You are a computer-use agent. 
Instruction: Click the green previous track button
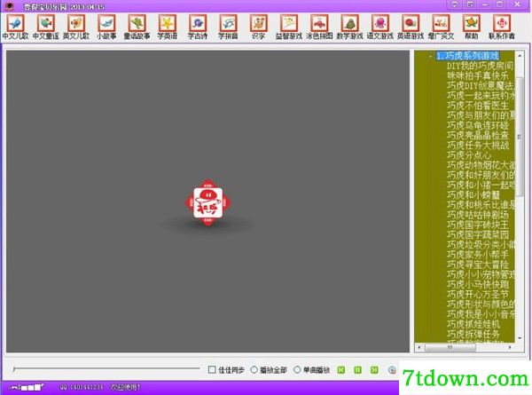[x=341, y=370]
